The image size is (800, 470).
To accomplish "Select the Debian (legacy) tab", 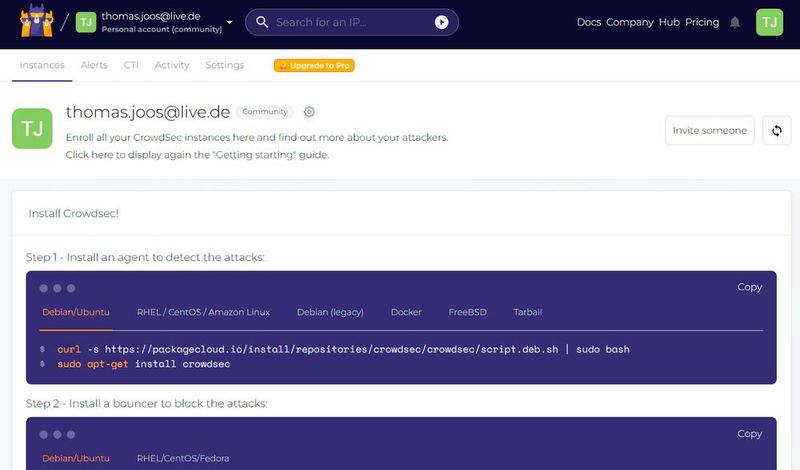I will point(330,312).
